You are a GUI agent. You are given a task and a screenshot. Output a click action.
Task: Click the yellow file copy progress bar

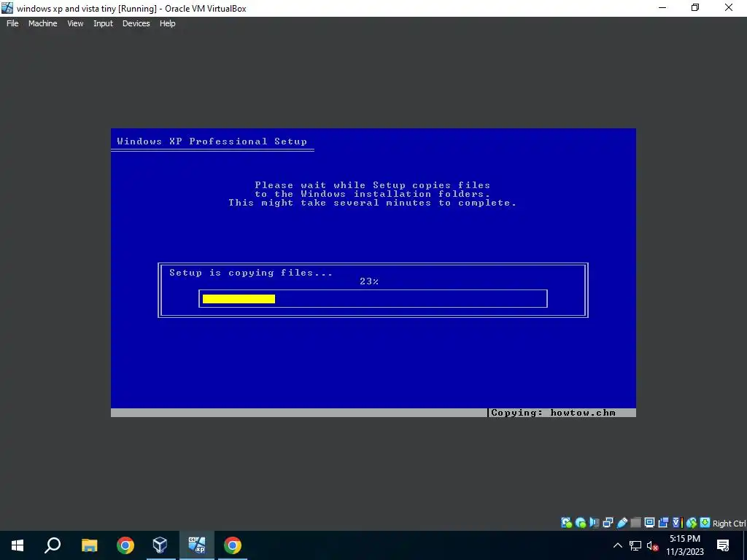click(x=239, y=298)
